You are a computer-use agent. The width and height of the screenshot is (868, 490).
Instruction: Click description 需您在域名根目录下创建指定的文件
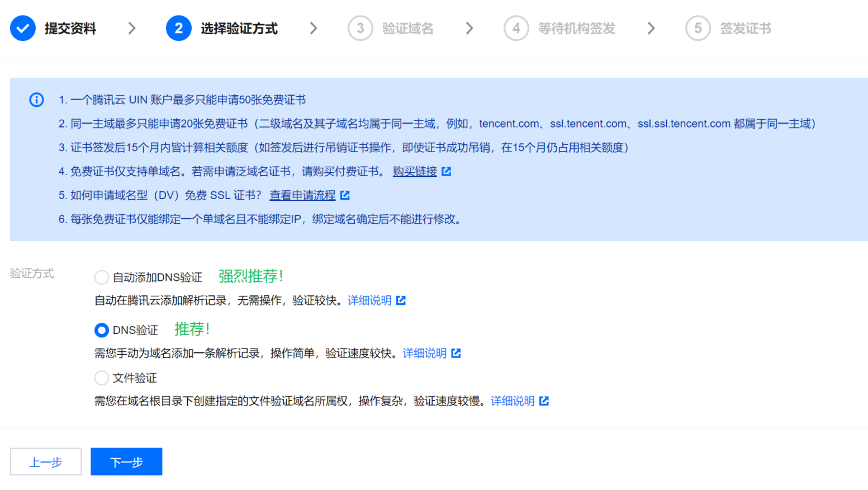(x=290, y=401)
